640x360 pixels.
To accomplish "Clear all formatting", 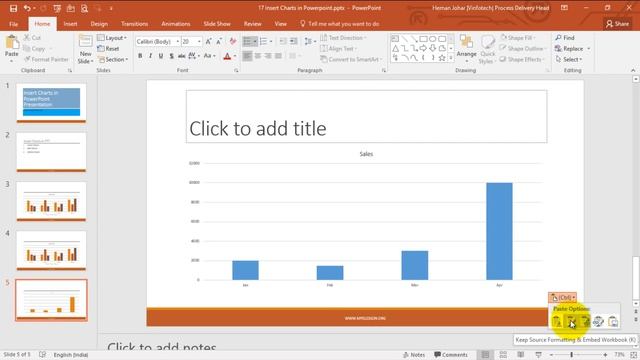I will pyautogui.click(x=233, y=42).
